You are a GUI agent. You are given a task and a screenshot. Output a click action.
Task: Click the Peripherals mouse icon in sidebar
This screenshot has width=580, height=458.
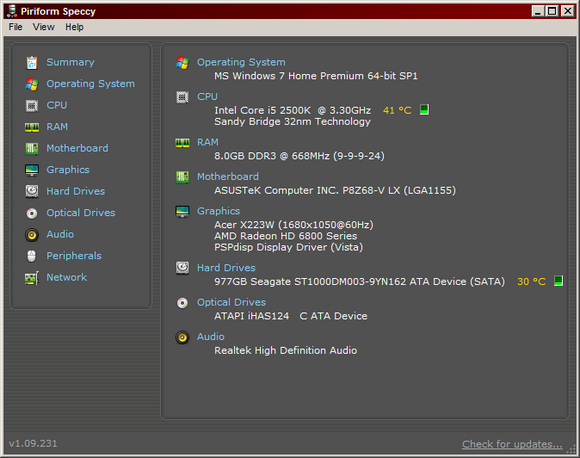32,256
